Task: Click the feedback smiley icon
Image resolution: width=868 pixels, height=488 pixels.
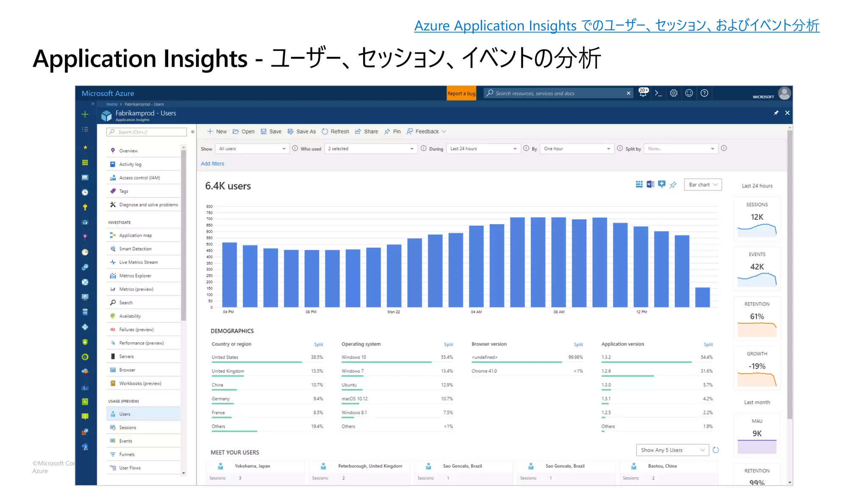Action: [x=689, y=93]
